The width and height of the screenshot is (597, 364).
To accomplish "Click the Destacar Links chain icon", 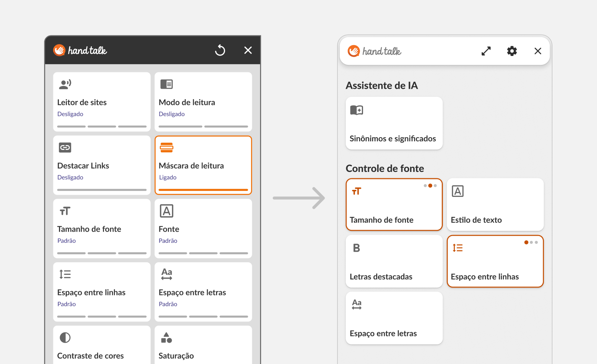I will (x=65, y=148).
